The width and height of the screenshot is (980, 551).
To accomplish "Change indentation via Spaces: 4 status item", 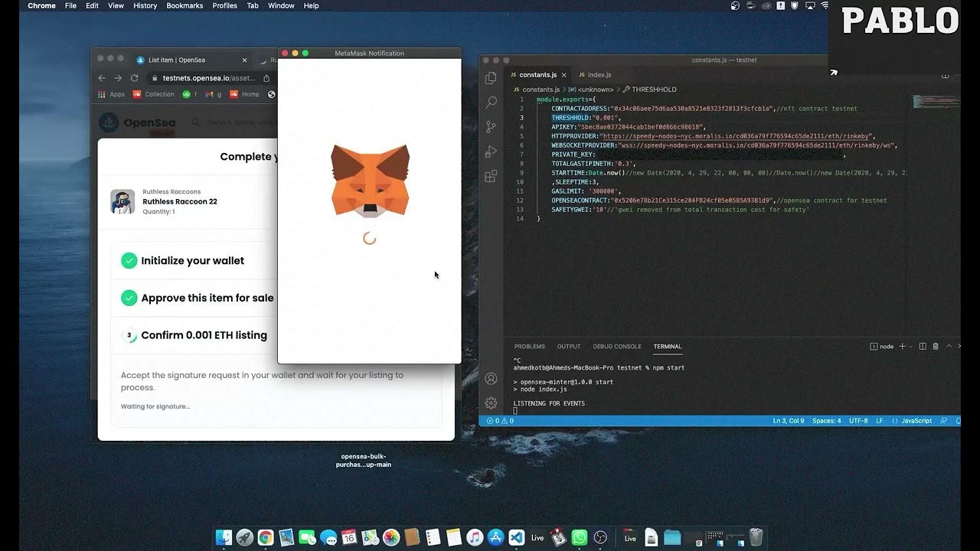I will pos(826,421).
